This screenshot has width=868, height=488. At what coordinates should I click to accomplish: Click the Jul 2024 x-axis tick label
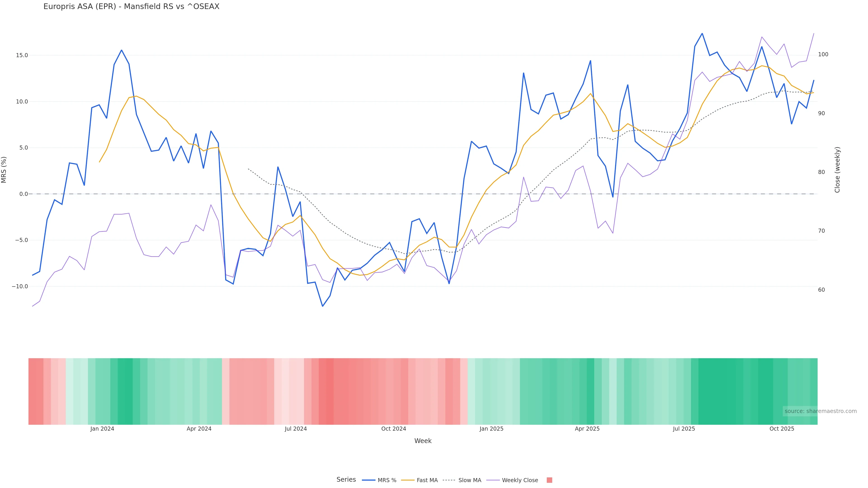(295, 429)
